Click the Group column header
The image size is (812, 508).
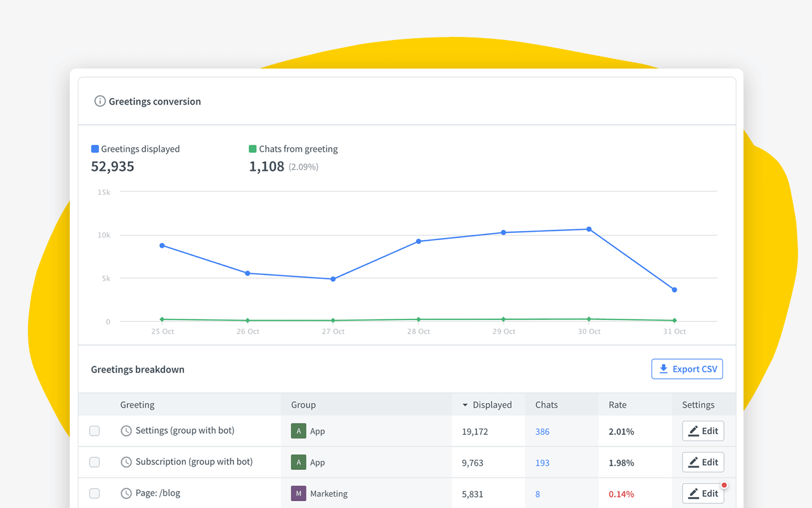coord(303,404)
